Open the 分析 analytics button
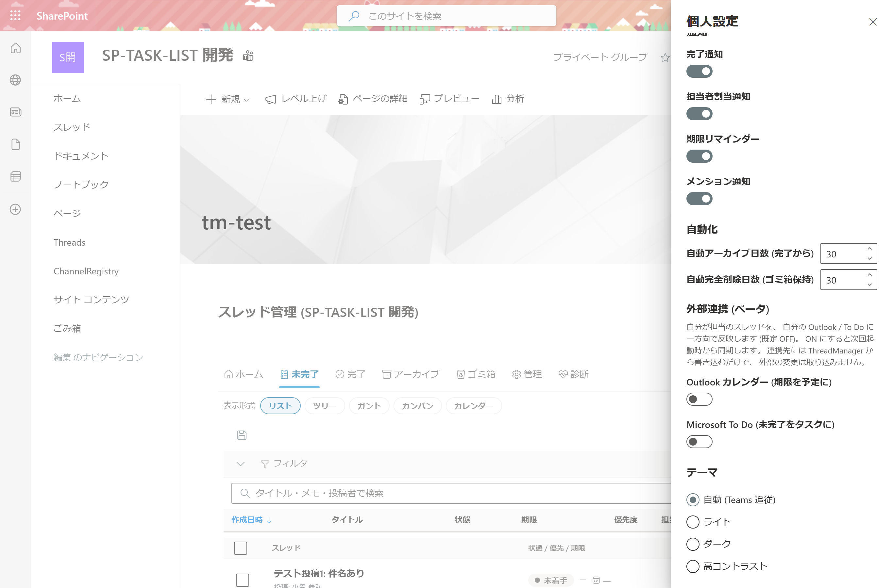This screenshot has width=893, height=588. pyautogui.click(x=508, y=99)
